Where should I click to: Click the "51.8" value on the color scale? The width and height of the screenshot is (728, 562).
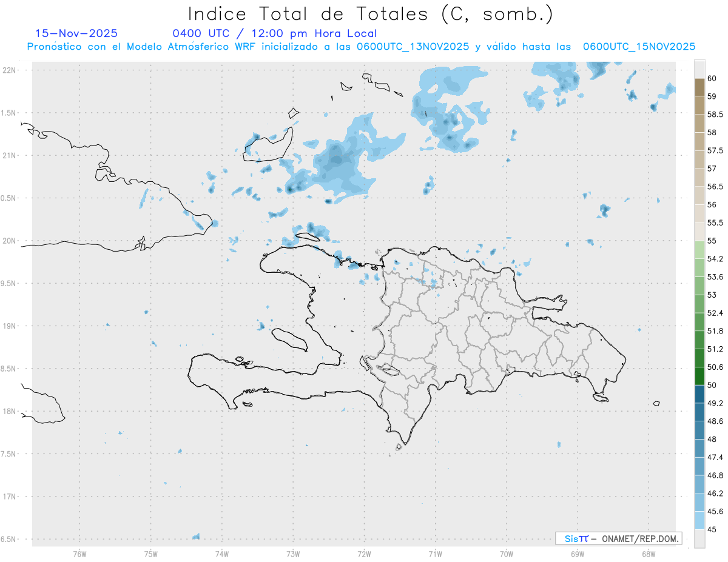[x=715, y=331]
